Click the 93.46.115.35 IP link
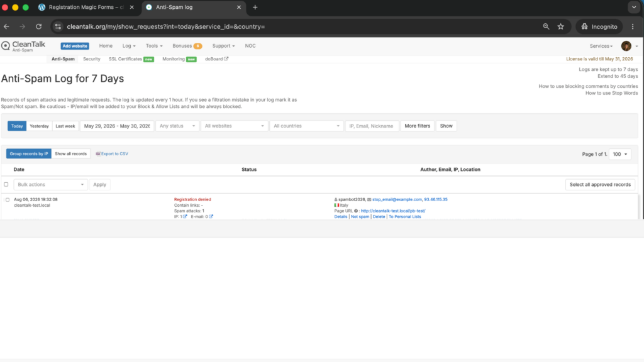The width and height of the screenshot is (644, 362). [436, 199]
